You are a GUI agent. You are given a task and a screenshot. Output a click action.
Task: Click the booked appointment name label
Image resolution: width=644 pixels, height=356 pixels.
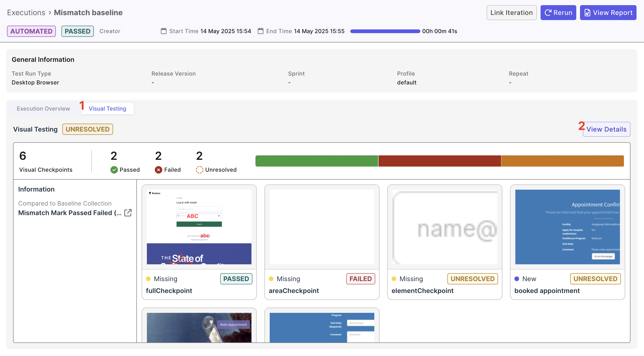547,290
